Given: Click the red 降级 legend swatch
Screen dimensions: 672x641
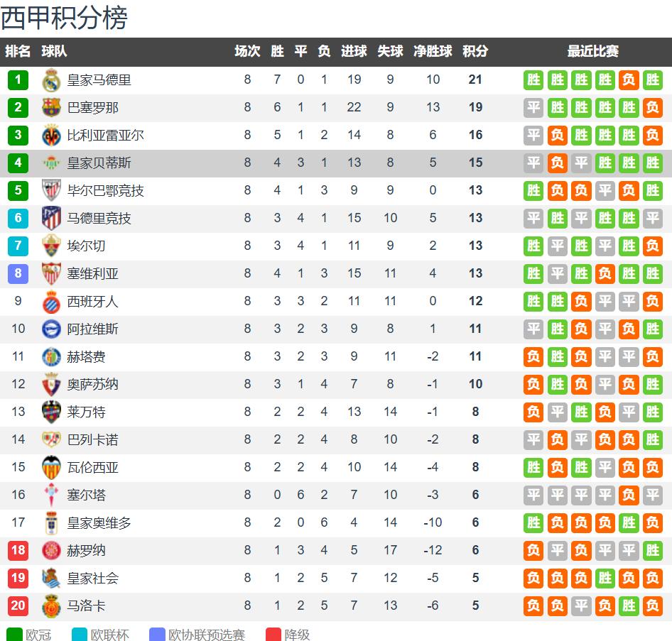Looking at the screenshot, I should [274, 634].
